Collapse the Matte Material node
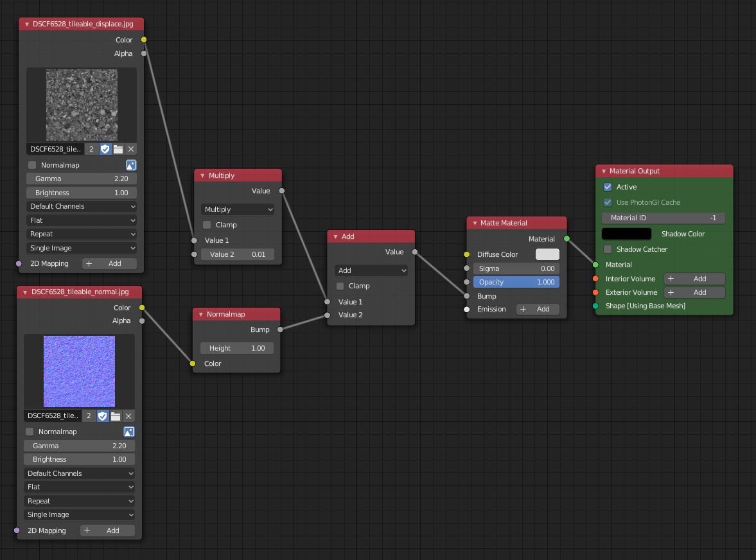The image size is (756, 560). 474,223
